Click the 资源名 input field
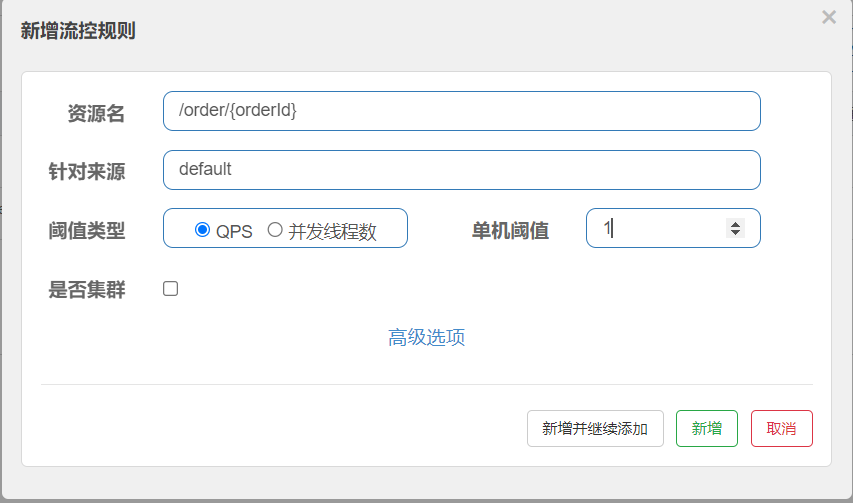The image size is (853, 503). click(x=462, y=111)
